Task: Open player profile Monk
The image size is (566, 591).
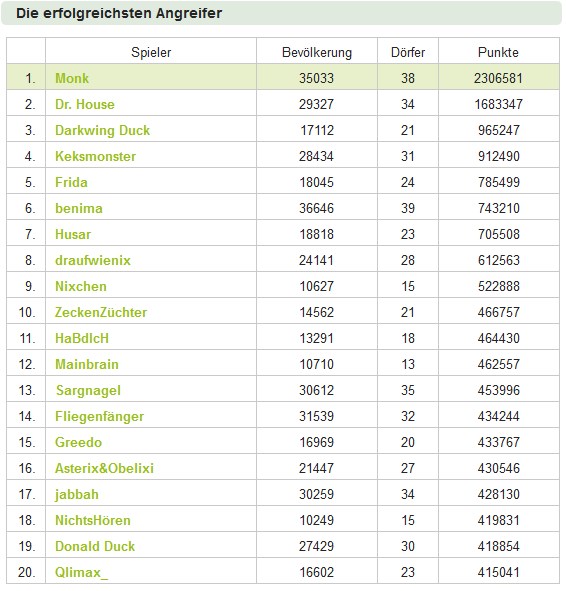Action: [72, 78]
